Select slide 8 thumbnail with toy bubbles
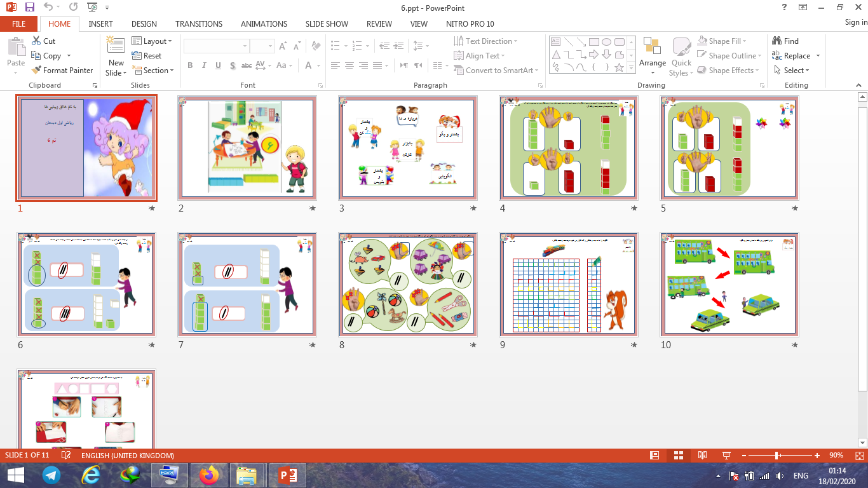 [408, 284]
